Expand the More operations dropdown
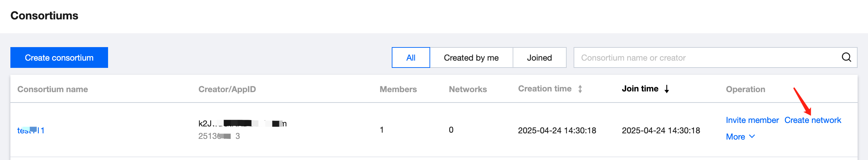The height and width of the screenshot is (160, 868). click(740, 137)
